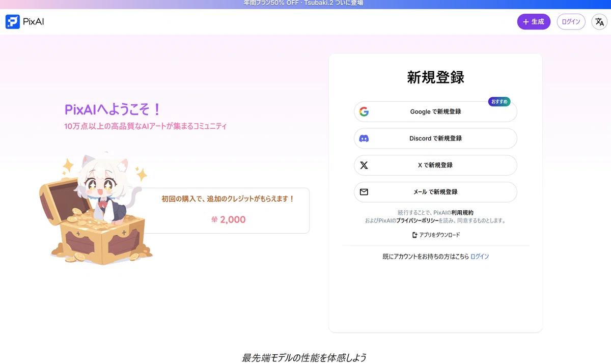
Task: Click the blue ログイン link below divider
Action: tap(480, 257)
